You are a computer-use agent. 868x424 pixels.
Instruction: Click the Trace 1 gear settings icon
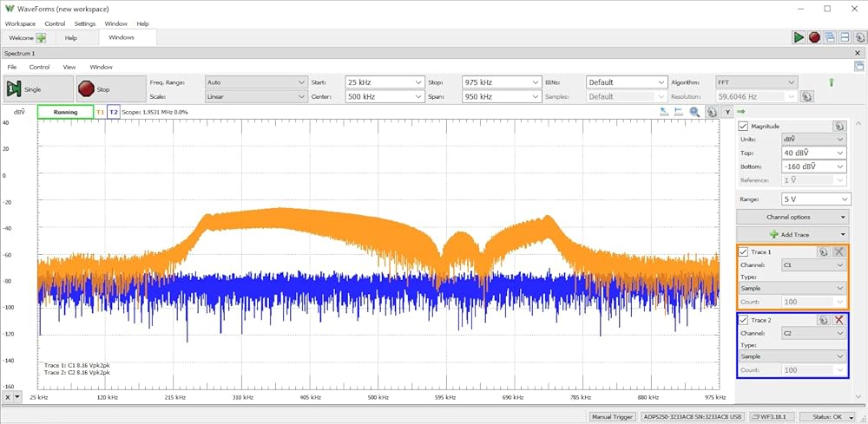823,251
